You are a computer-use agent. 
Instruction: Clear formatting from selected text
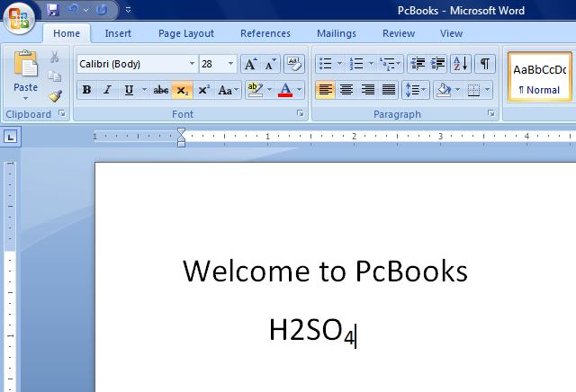[x=294, y=64]
